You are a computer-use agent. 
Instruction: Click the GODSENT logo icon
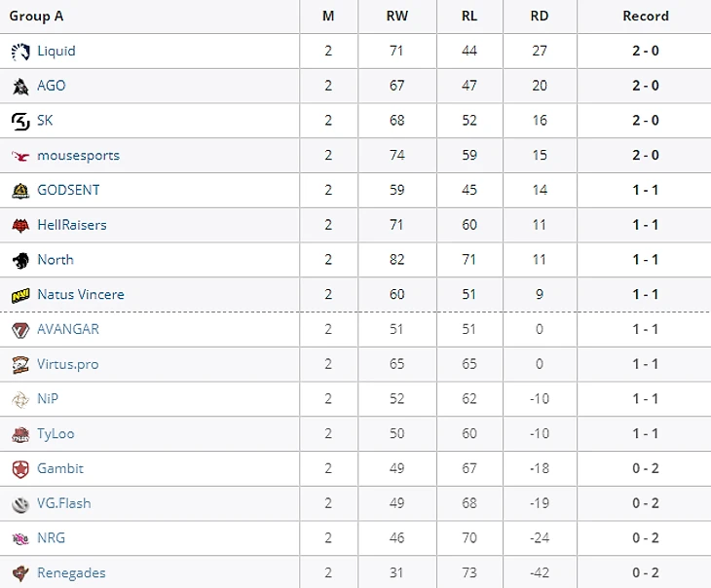[x=20, y=191]
